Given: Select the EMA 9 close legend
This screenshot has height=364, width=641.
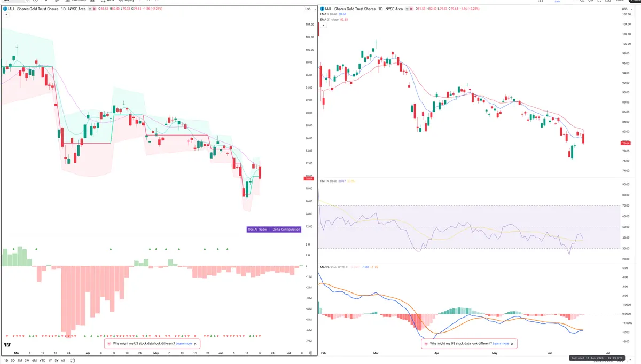Looking at the screenshot, I should tap(329, 14).
